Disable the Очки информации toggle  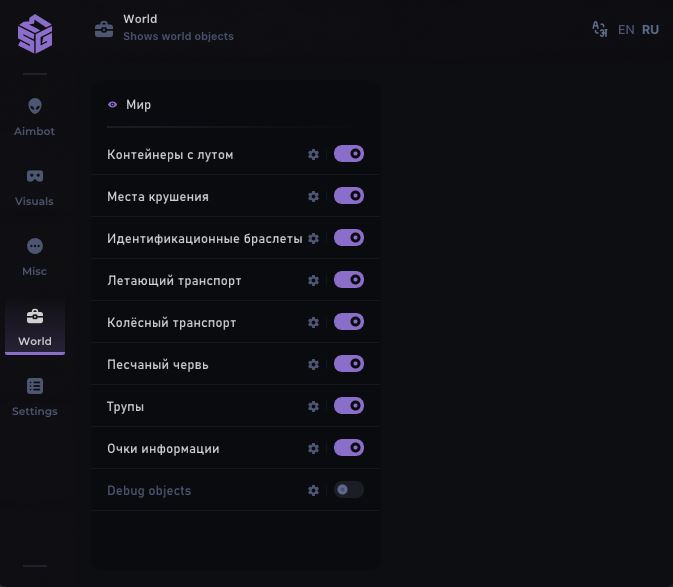[348, 448]
